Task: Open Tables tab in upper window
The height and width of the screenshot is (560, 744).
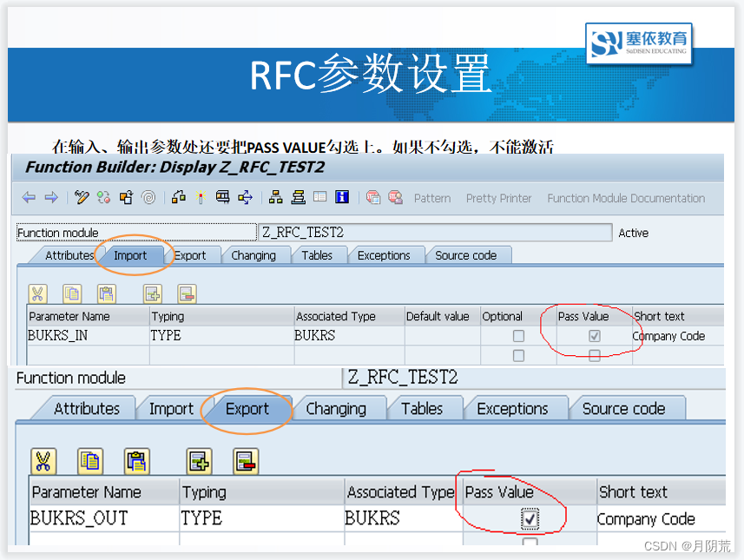Action: click(317, 255)
